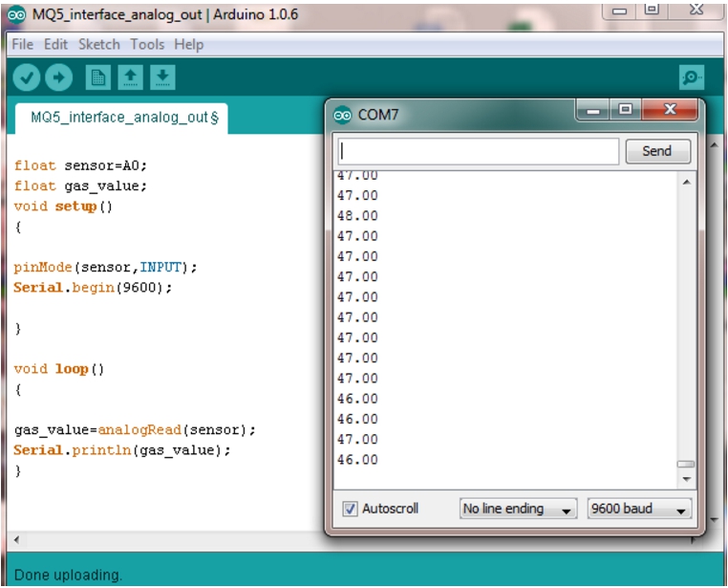728x588 pixels.
Task: Click the analogRead(sensor) code line
Action: click(135, 430)
